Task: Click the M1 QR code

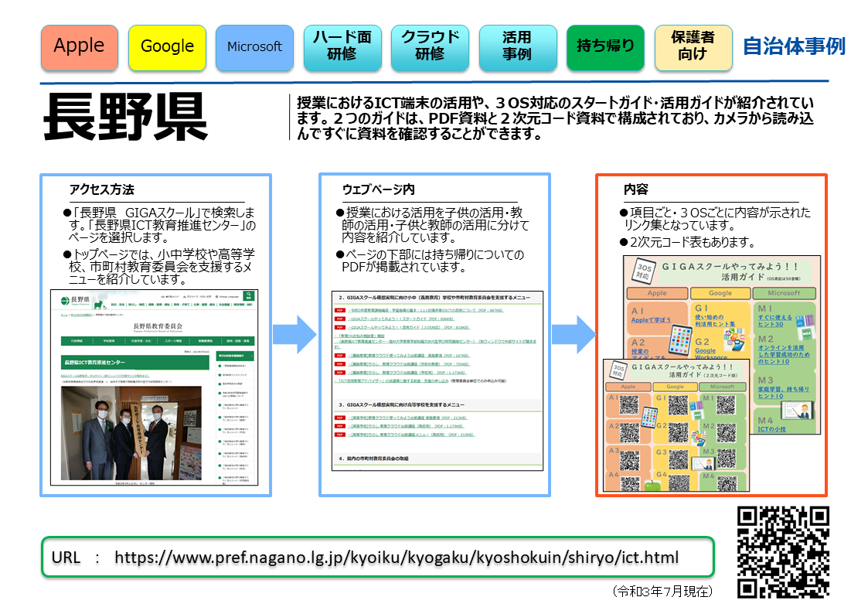Action: click(x=726, y=404)
